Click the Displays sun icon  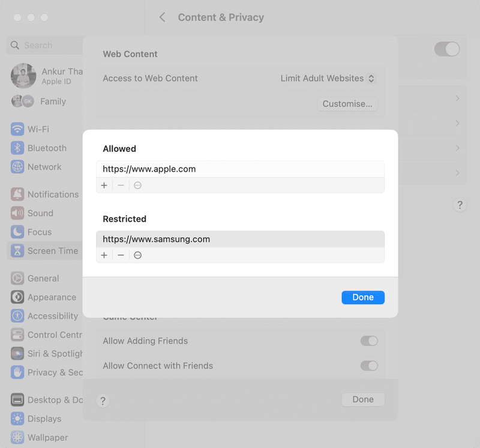pos(17,419)
